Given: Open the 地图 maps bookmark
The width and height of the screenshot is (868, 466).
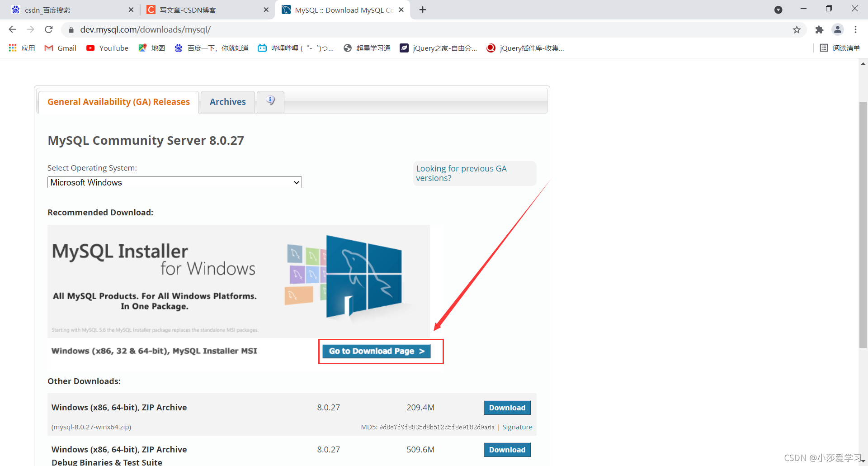Looking at the screenshot, I should [152, 48].
